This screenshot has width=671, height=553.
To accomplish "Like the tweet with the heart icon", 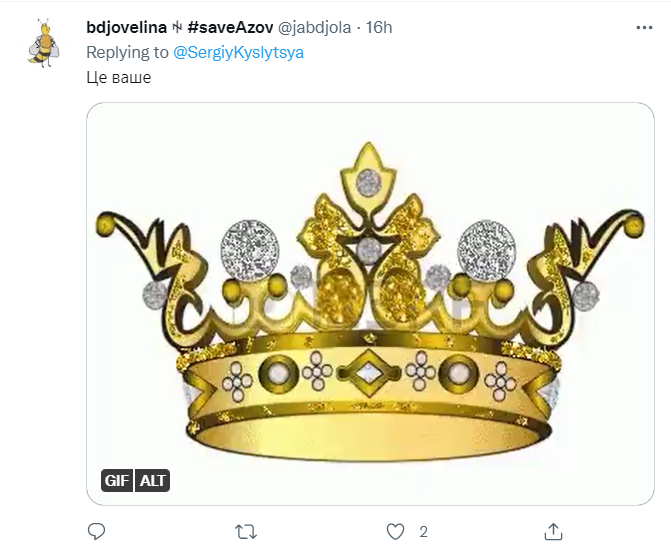I will 396,530.
